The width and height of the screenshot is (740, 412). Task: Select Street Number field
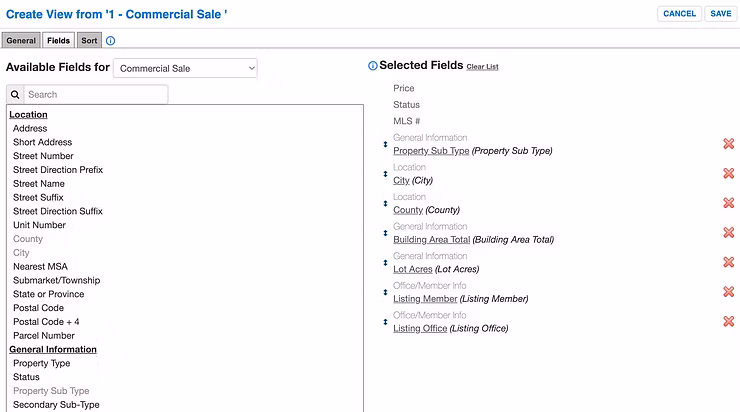[x=43, y=156]
